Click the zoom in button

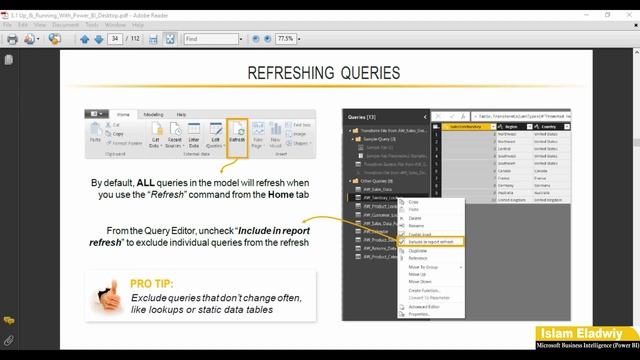click(267, 39)
